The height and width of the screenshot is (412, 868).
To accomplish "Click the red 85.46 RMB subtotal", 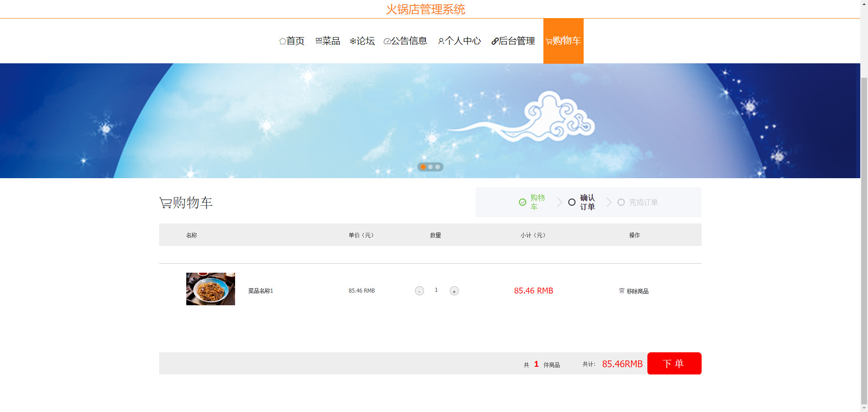I will click(533, 291).
